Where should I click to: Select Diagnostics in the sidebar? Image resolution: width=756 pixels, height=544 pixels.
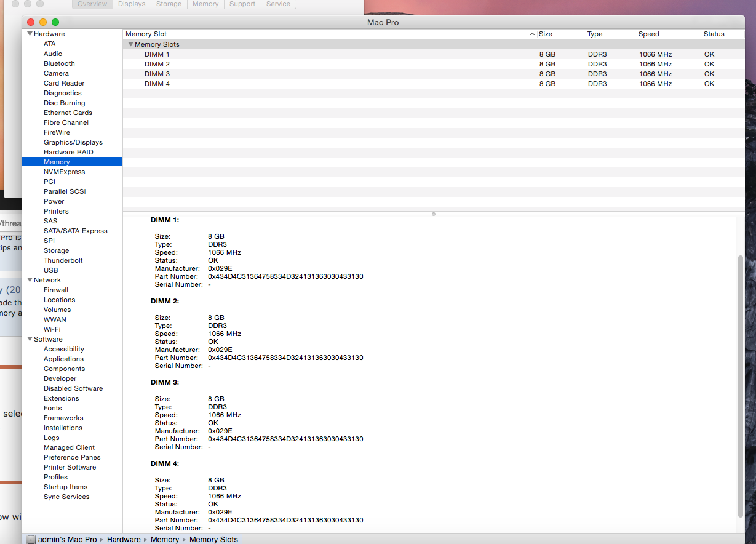tap(62, 93)
